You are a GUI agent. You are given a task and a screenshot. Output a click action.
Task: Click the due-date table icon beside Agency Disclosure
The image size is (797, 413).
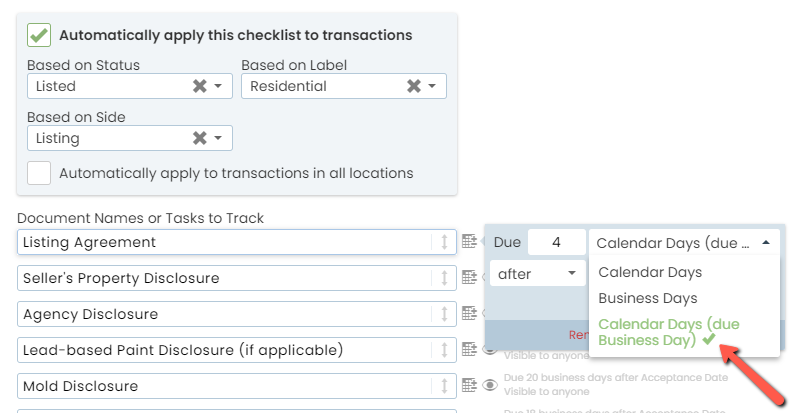[470, 313]
